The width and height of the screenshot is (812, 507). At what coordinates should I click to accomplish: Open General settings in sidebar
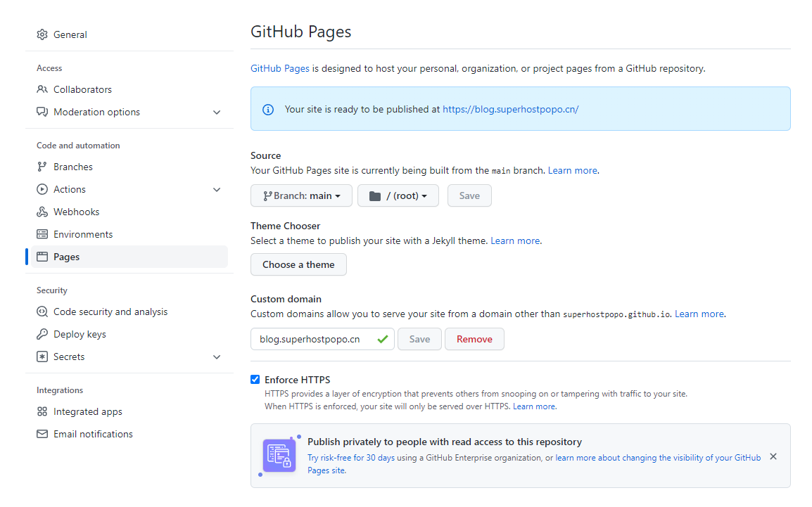(x=129, y=34)
